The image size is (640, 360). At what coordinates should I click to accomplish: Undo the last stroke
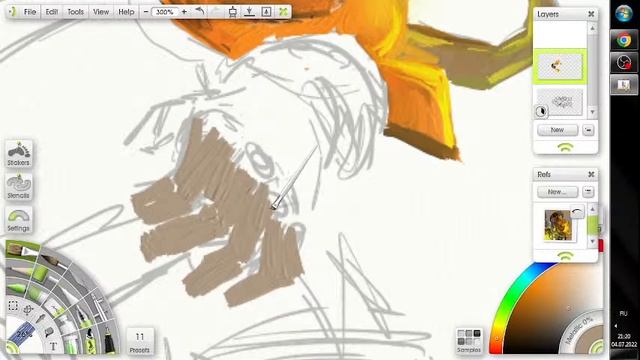200,12
